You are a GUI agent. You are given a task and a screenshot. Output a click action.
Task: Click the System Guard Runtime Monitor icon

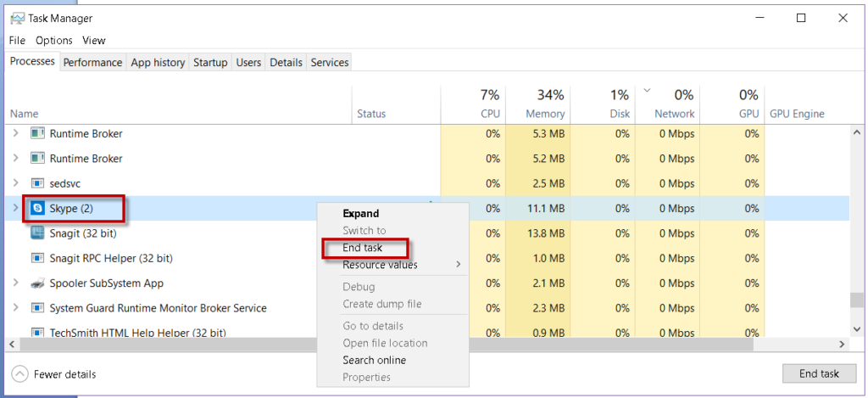(38, 308)
